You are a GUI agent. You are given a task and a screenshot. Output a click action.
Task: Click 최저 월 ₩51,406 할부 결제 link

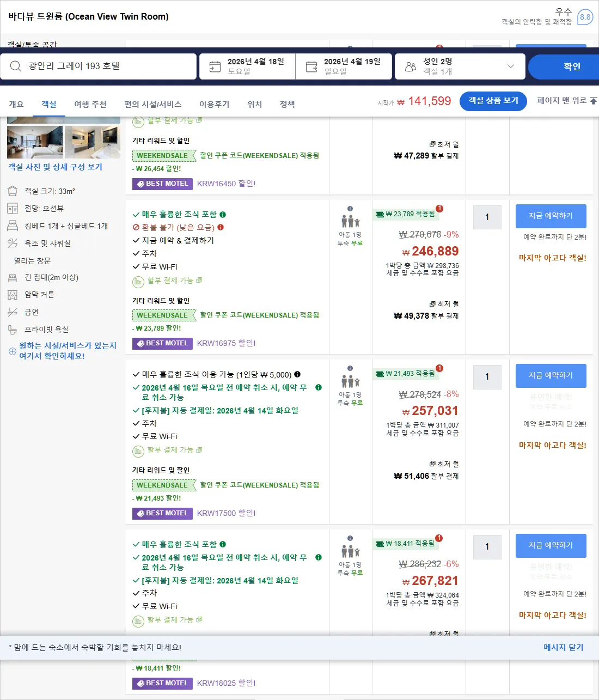pos(426,470)
